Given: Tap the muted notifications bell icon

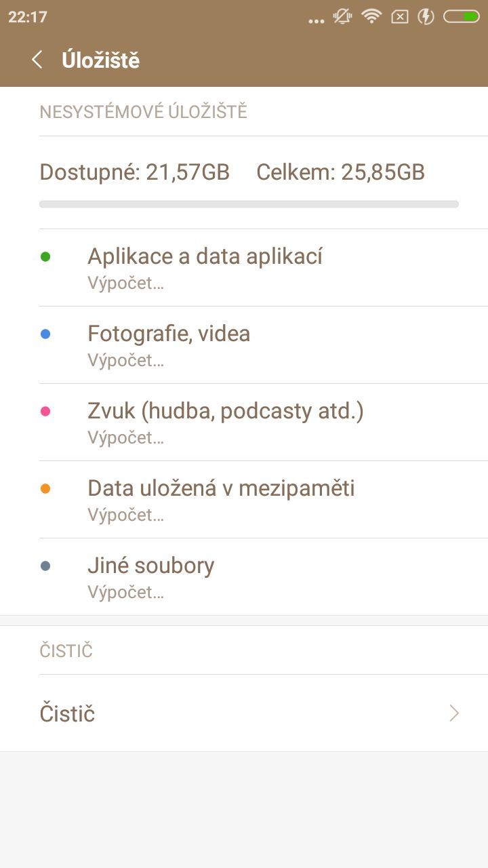Looking at the screenshot, I should 342,16.
